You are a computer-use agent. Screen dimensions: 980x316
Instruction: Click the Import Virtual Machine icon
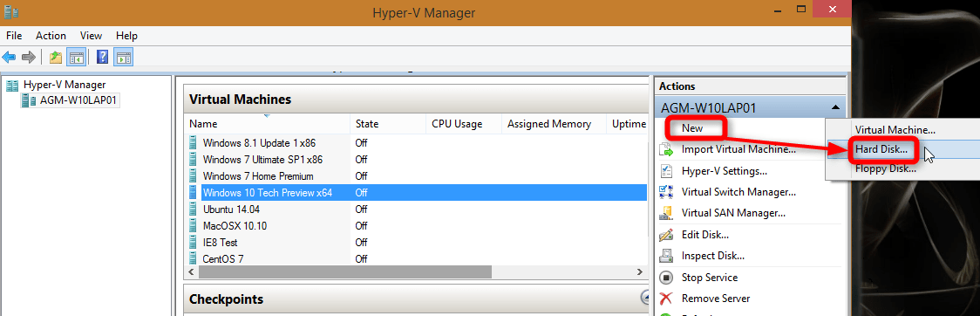[x=666, y=149]
